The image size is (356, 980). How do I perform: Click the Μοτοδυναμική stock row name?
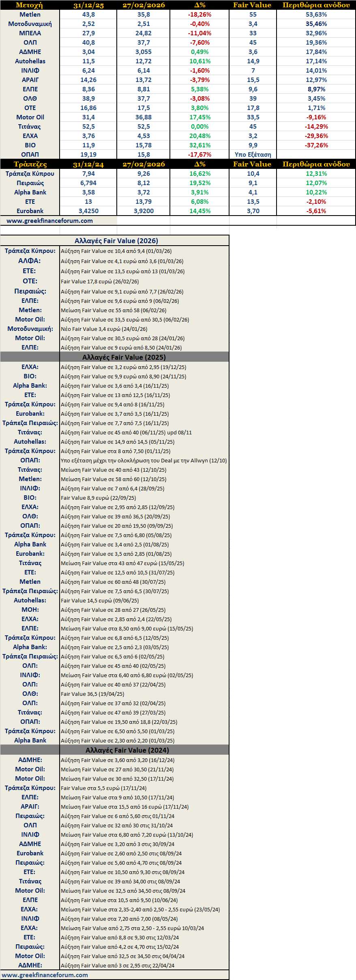coord(30,24)
